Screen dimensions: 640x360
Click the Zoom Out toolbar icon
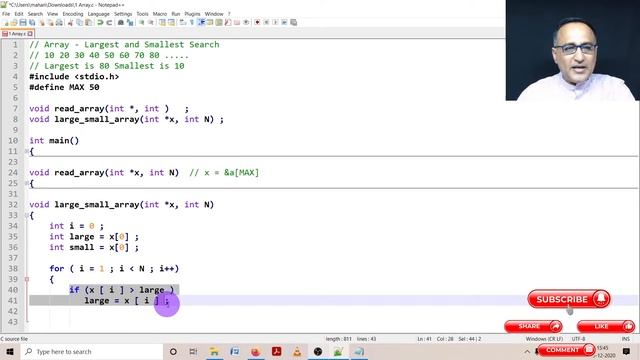(151, 22)
